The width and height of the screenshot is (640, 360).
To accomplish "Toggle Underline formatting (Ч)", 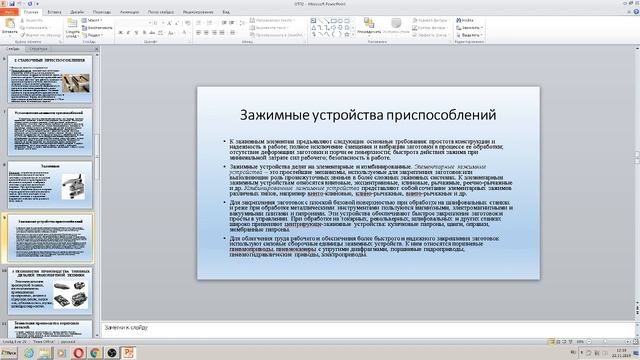I will [x=136, y=33].
